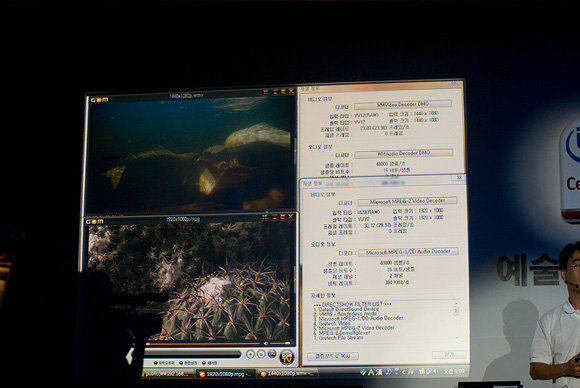Viewport: 580px width, 388px height.
Task: Click the filter list scrollbar up arrow
Action: click(456, 304)
